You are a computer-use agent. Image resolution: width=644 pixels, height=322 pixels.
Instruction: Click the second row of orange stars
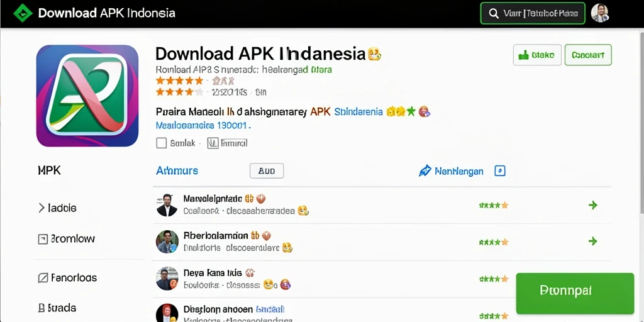[x=179, y=92]
